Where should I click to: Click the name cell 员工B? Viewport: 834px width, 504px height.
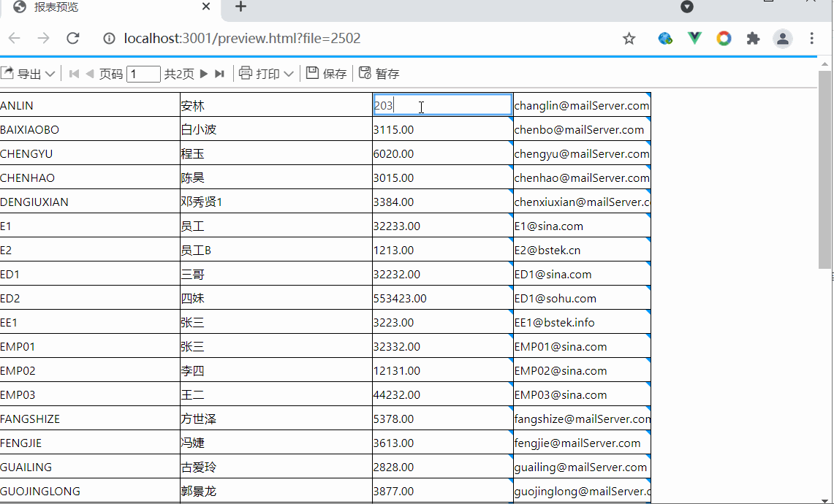point(276,250)
